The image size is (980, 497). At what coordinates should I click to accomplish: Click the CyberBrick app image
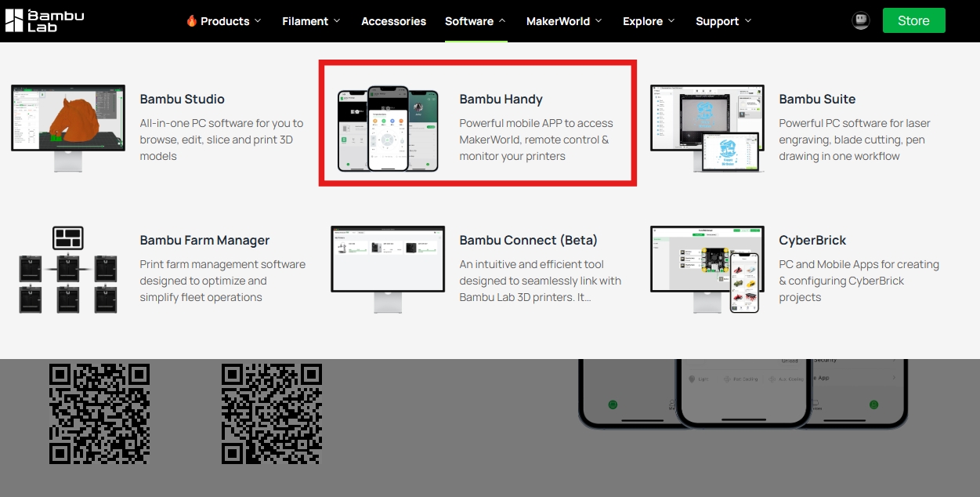(707, 270)
